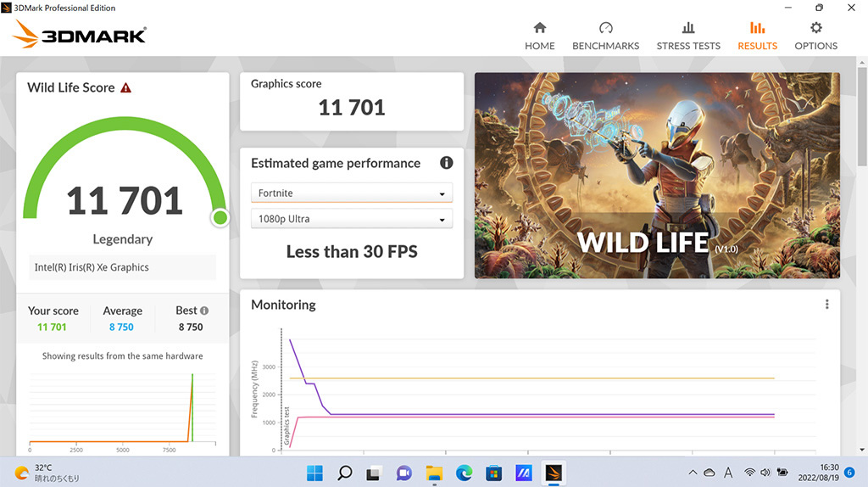Screen dimensions: 868x487
Task: Click the Best score info icon
Action: coord(204,311)
